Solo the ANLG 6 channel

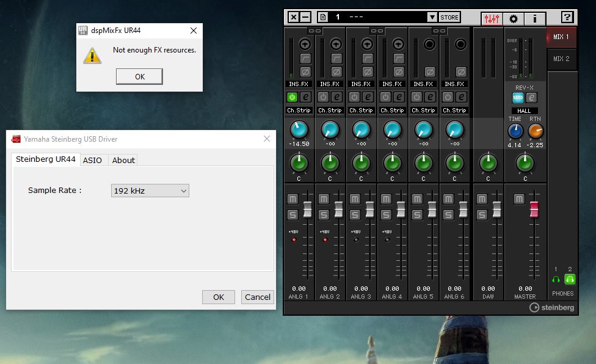click(448, 215)
